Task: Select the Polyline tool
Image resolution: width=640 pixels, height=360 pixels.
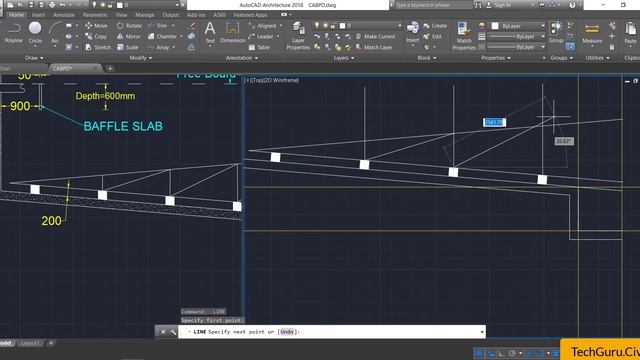Action: click(x=14, y=33)
